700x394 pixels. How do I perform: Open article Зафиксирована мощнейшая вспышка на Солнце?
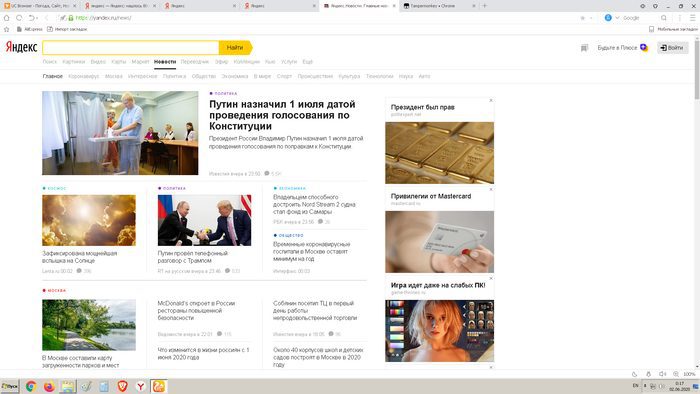[79, 257]
